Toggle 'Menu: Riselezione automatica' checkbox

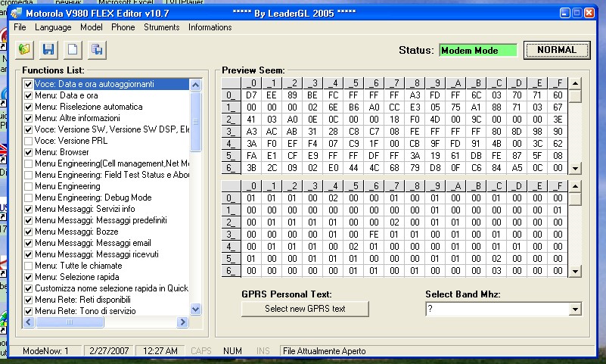28,107
